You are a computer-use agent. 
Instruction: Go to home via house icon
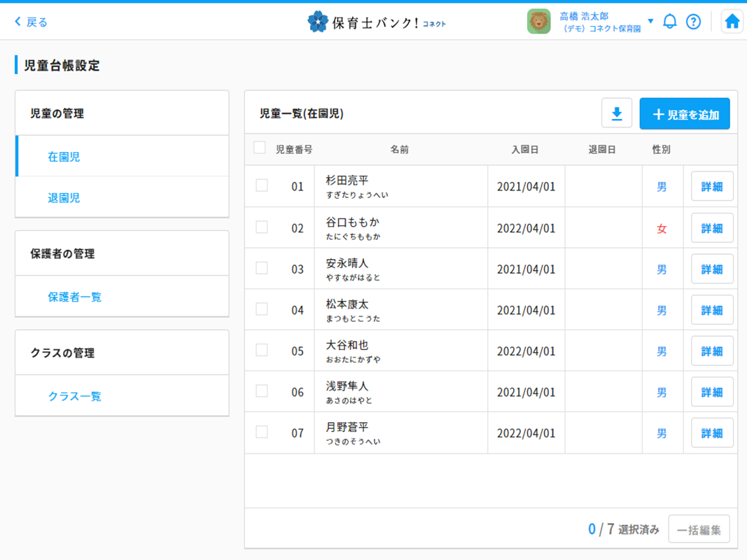tap(732, 22)
